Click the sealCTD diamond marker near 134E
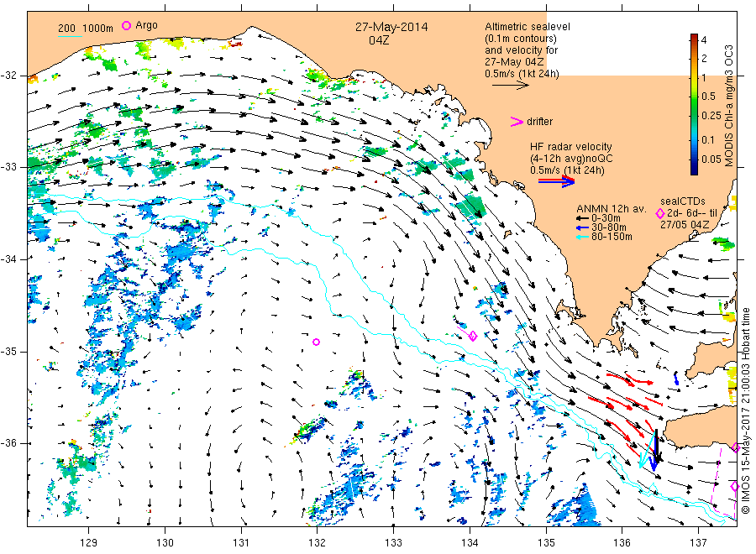Image resolution: width=756 pixels, height=554 pixels. coord(473,336)
